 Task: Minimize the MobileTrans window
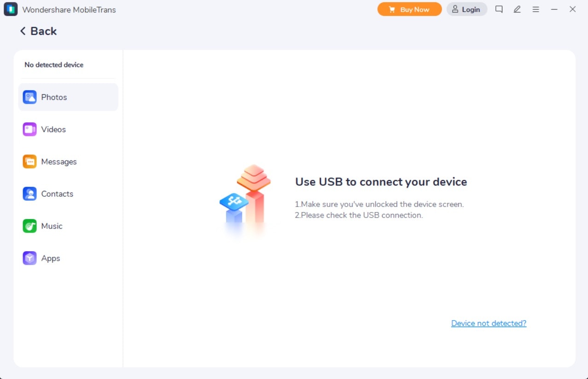(x=554, y=9)
